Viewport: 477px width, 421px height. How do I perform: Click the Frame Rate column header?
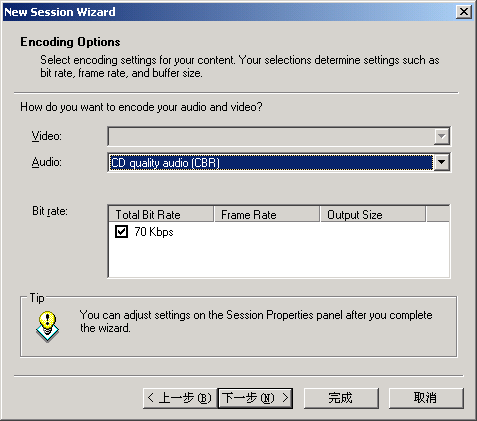tap(267, 215)
